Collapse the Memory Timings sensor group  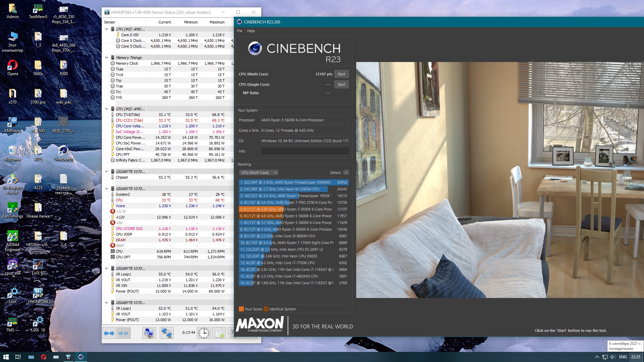[x=107, y=58]
